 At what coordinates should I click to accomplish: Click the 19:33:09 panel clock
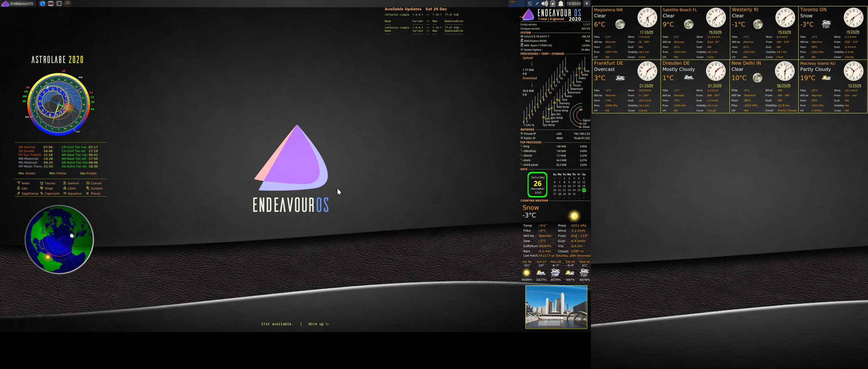point(573,4)
